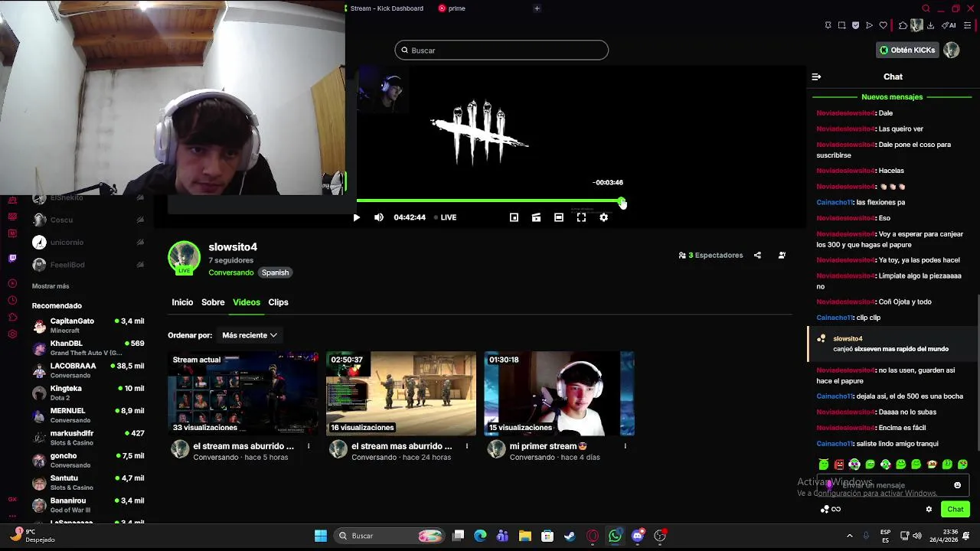Switch to the prime browser tab
This screenshot has width=980, height=551.
tap(452, 8)
